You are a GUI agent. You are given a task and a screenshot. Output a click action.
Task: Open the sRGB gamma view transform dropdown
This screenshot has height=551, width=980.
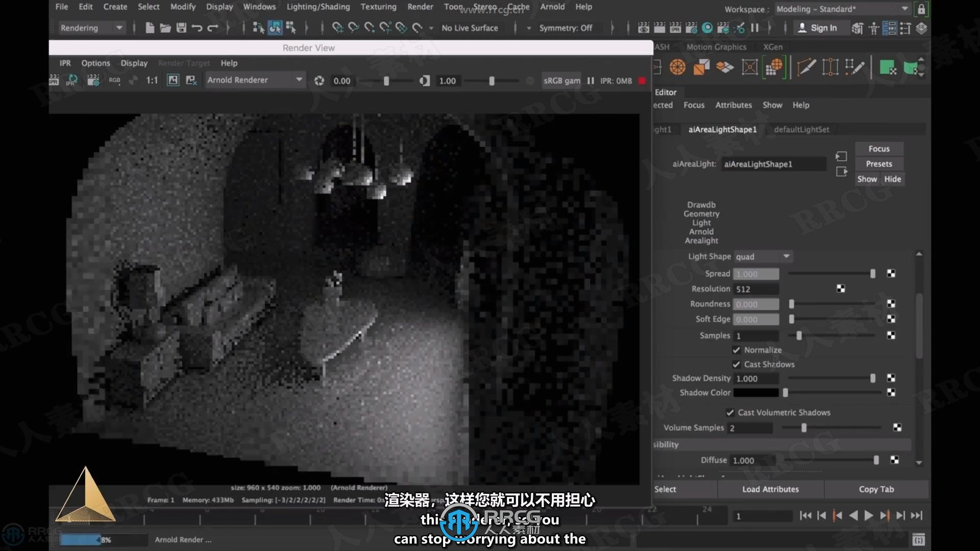[562, 81]
